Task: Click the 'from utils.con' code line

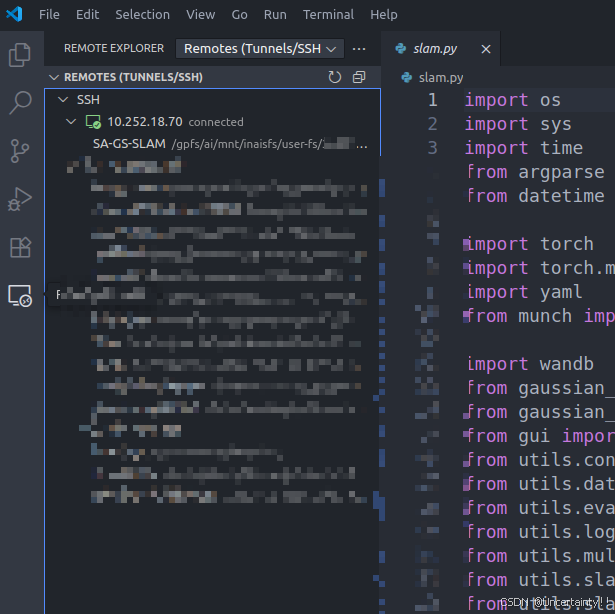Action: coord(540,460)
